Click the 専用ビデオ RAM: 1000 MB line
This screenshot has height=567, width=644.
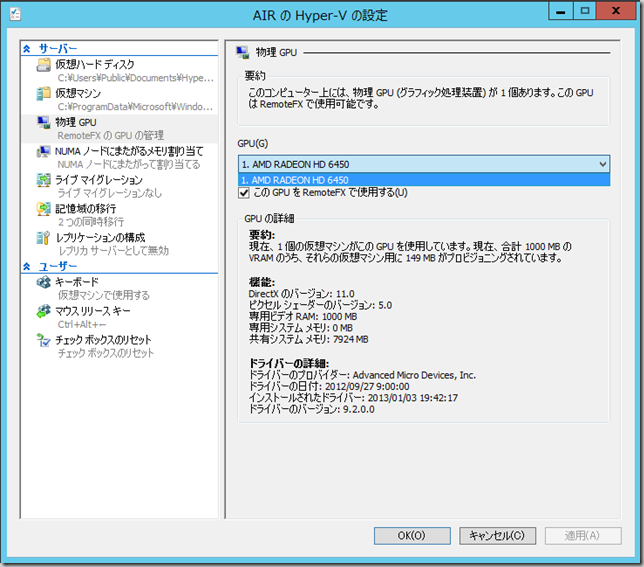pos(303,317)
